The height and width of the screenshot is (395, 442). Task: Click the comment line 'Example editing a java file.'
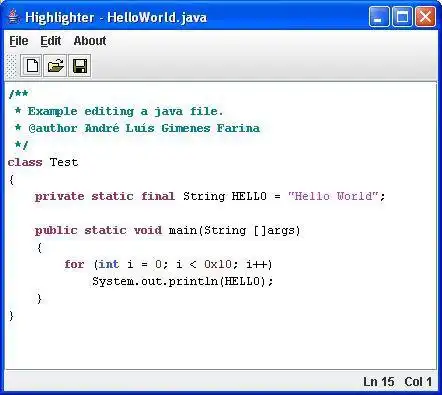click(125, 112)
